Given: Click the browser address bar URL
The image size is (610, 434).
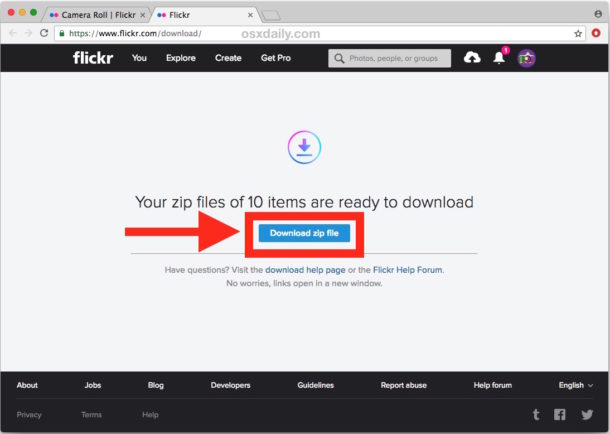Looking at the screenshot, I should 135,33.
